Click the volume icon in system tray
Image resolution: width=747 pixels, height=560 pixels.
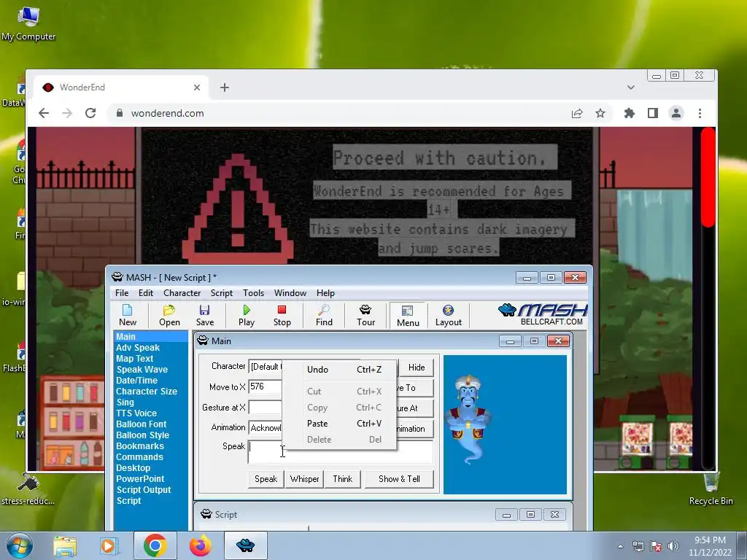point(673,546)
